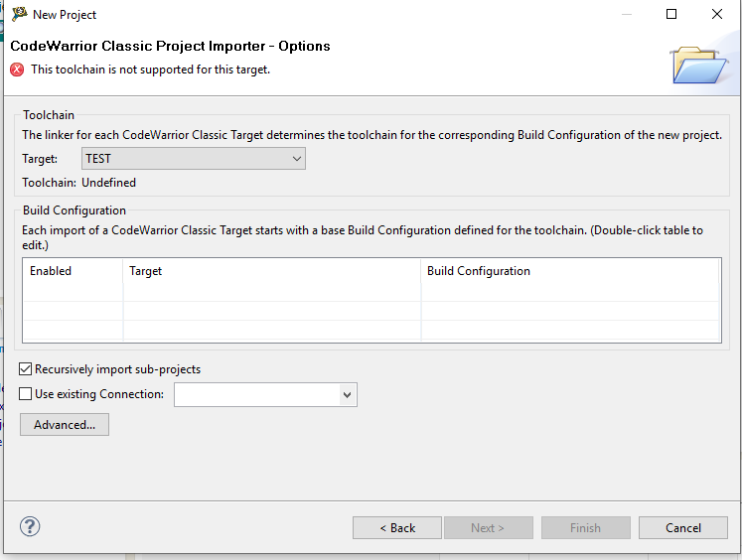Click the first empty table row

pyautogui.click(x=371, y=292)
